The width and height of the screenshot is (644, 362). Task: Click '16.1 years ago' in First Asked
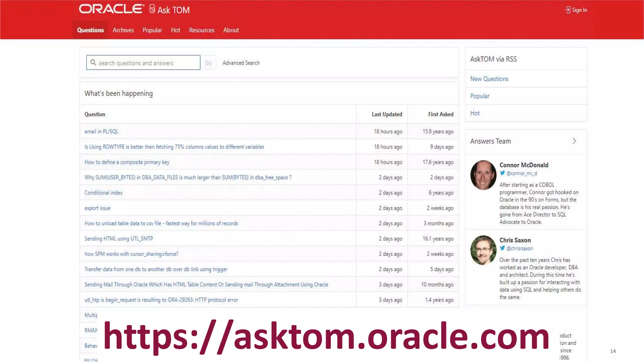tap(438, 239)
